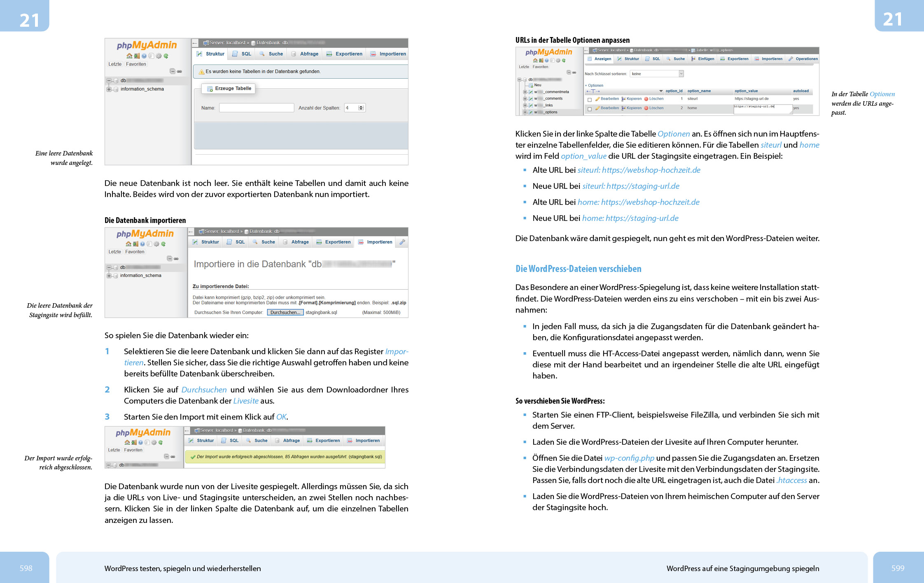This screenshot has height=583, width=924.
Task: Click the chain link icon in the 'Erzeuge Tabelle' screenshot sidebar
Action: 180,71
